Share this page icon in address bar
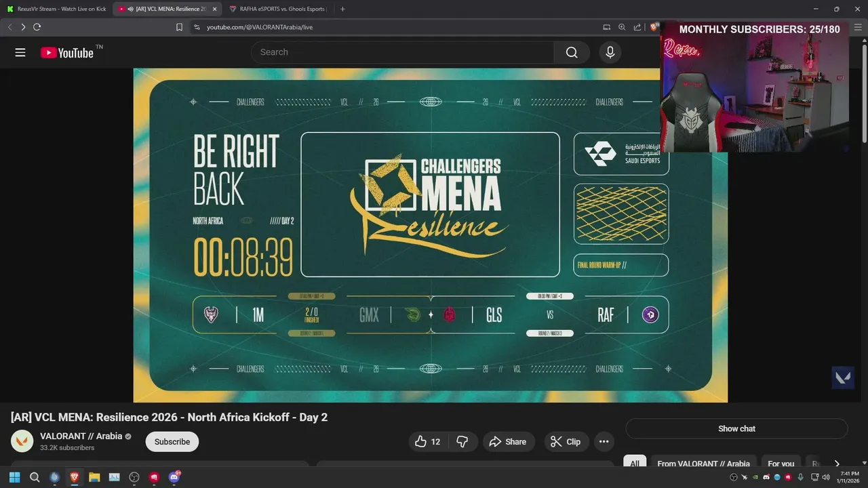 pos(637,27)
